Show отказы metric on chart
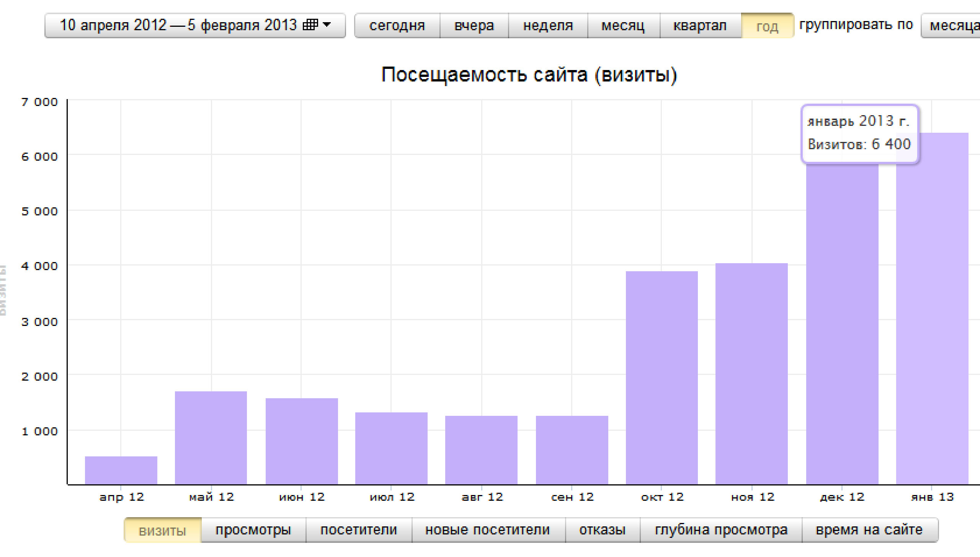This screenshot has height=557, width=980. click(x=603, y=530)
